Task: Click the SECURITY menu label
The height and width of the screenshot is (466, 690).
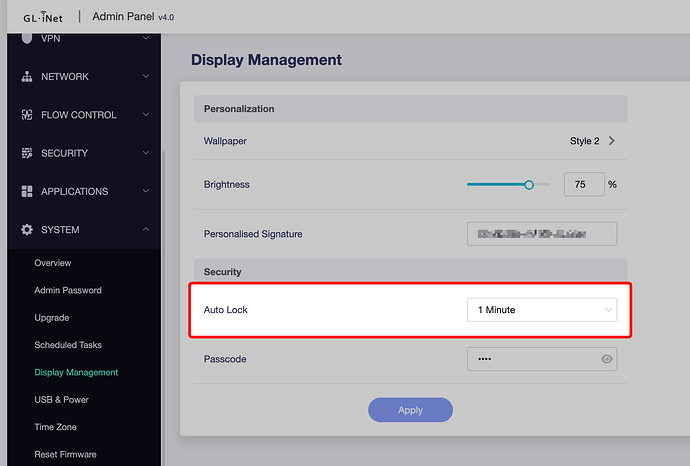Action: [x=64, y=153]
